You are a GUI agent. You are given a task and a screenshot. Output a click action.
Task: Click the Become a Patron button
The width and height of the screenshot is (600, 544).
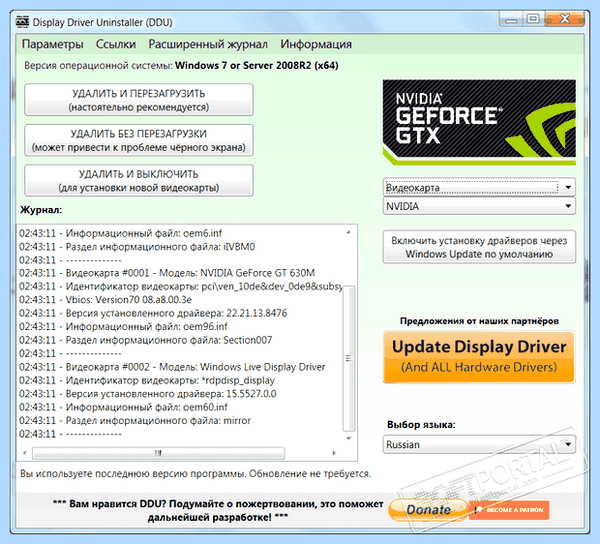tap(509, 510)
